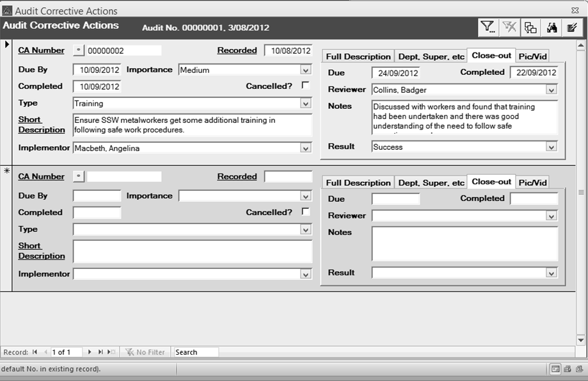Click Notes text box in first record
This screenshot has height=381, width=588.
click(x=465, y=117)
